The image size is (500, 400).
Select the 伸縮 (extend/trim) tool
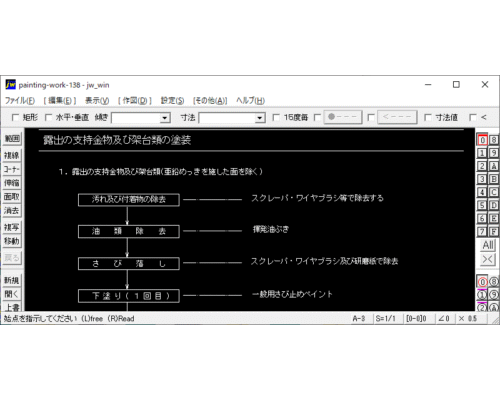pyautogui.click(x=12, y=183)
